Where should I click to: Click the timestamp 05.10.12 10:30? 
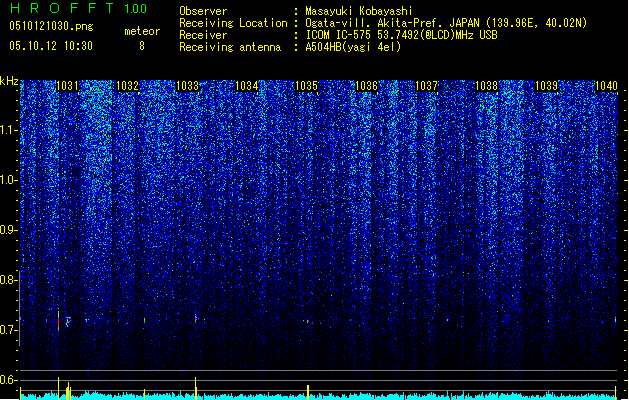51,46
